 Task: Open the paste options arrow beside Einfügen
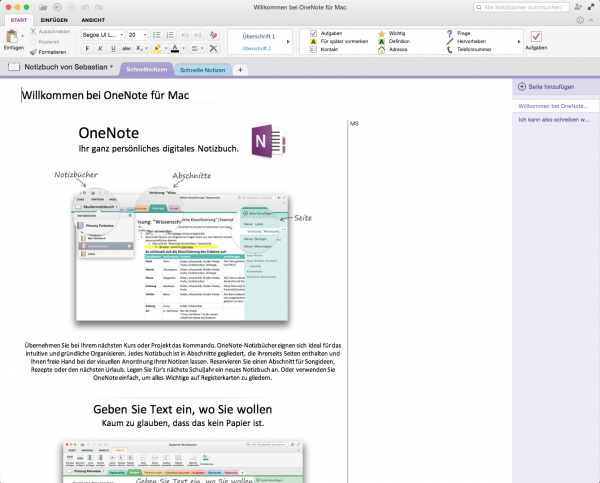[23, 36]
